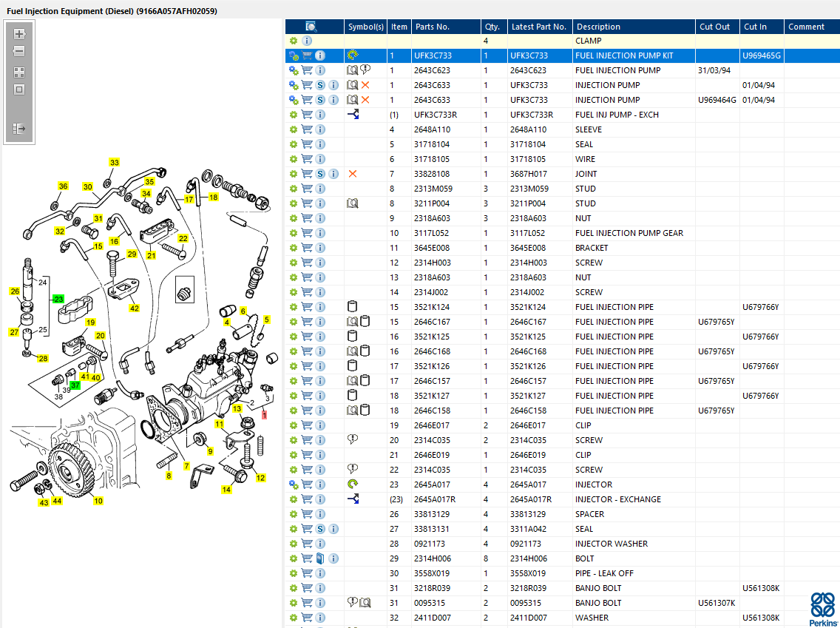Click the Cut In column header
840x628 pixels.
tap(762, 26)
